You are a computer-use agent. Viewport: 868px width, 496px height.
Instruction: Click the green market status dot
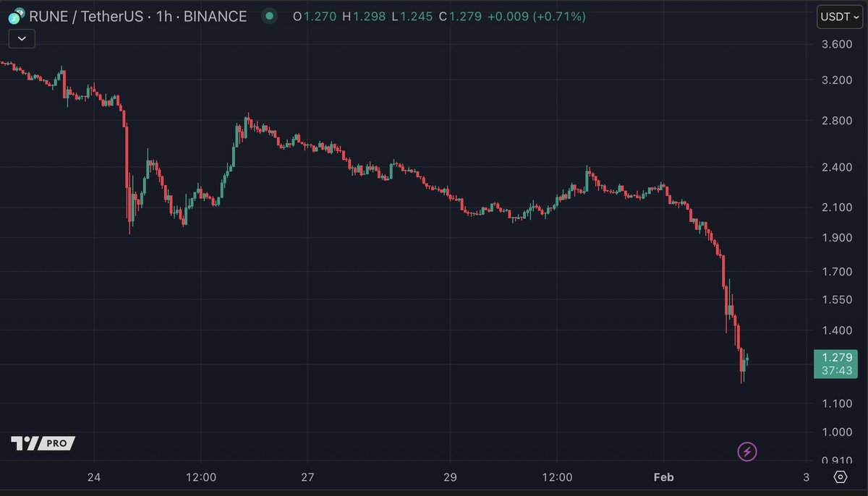point(269,16)
